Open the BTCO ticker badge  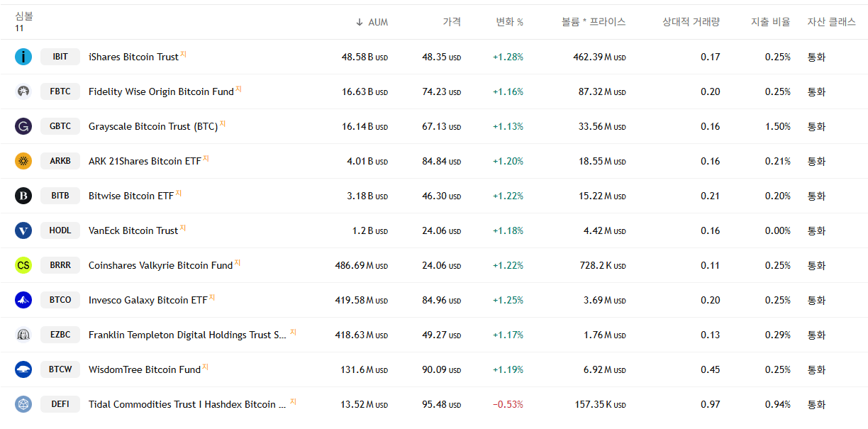[x=60, y=300]
